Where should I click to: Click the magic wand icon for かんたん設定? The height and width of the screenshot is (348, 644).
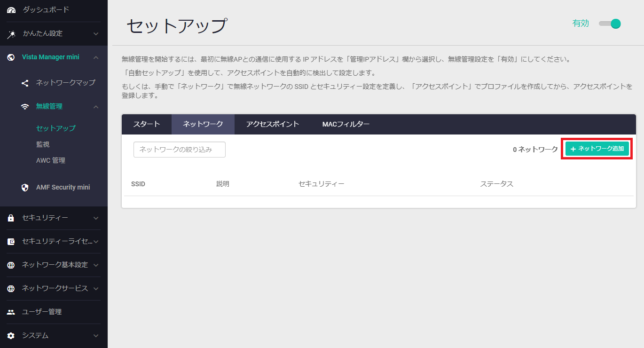[x=11, y=34]
